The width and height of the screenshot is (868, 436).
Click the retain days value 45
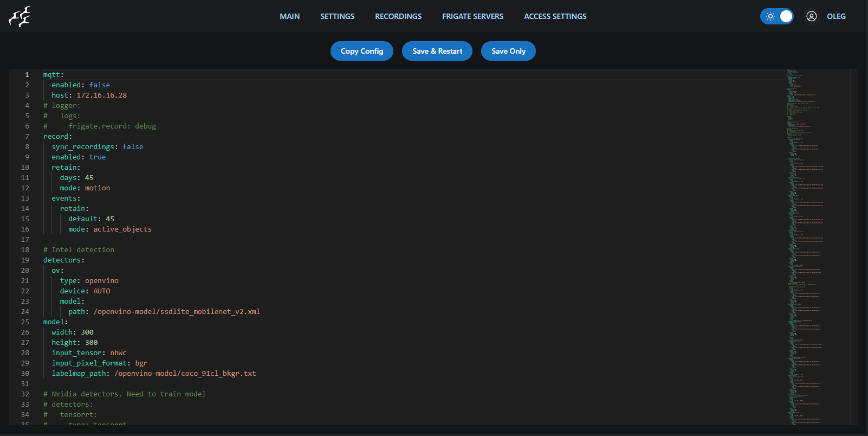tap(89, 178)
